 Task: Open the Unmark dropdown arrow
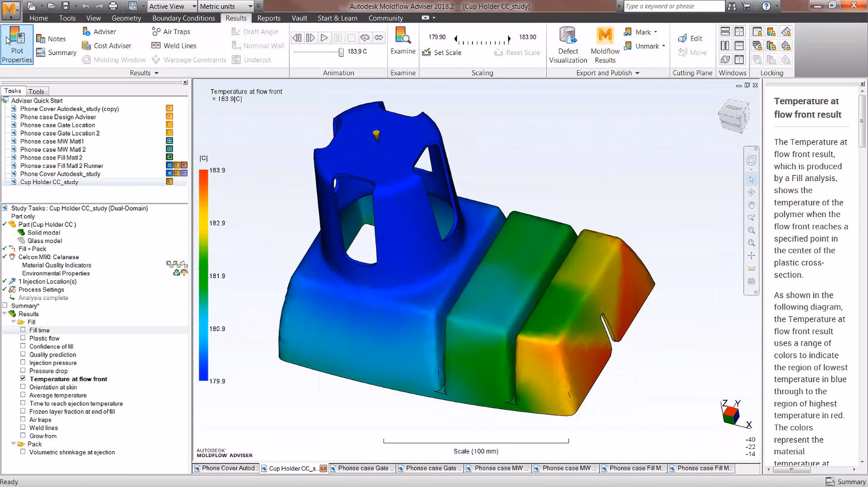(663, 46)
